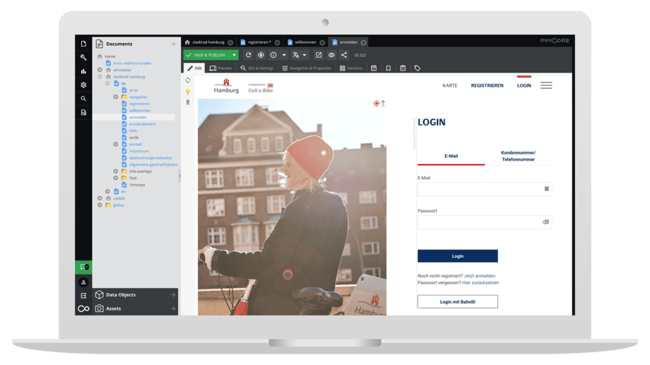
Task: Click the open-in-new-window toolbar icon
Action: pos(318,55)
